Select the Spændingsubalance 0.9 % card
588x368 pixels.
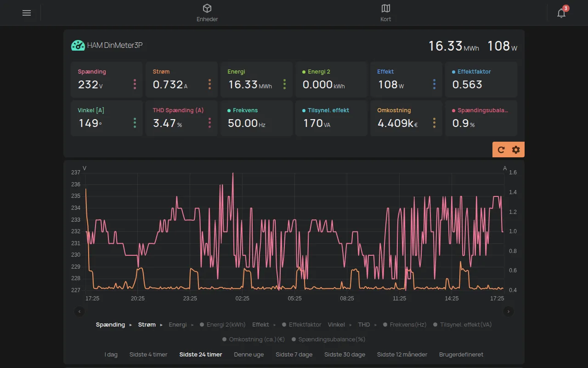[x=481, y=118]
